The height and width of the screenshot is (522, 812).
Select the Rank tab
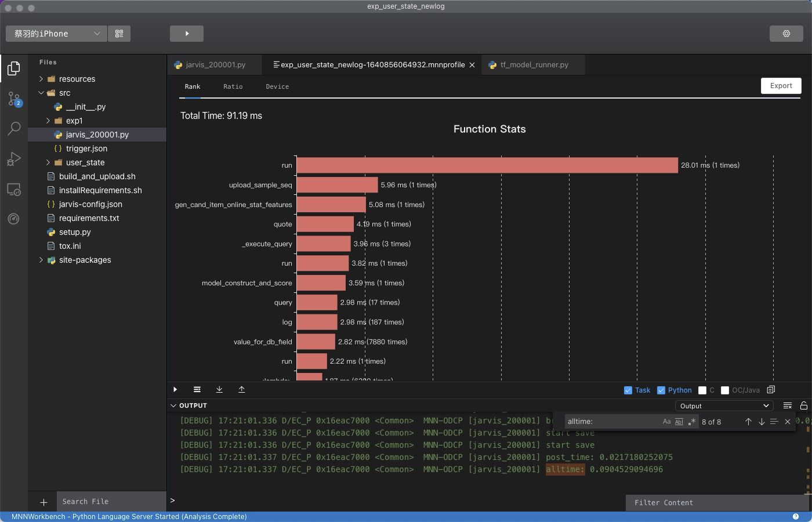[x=193, y=86]
